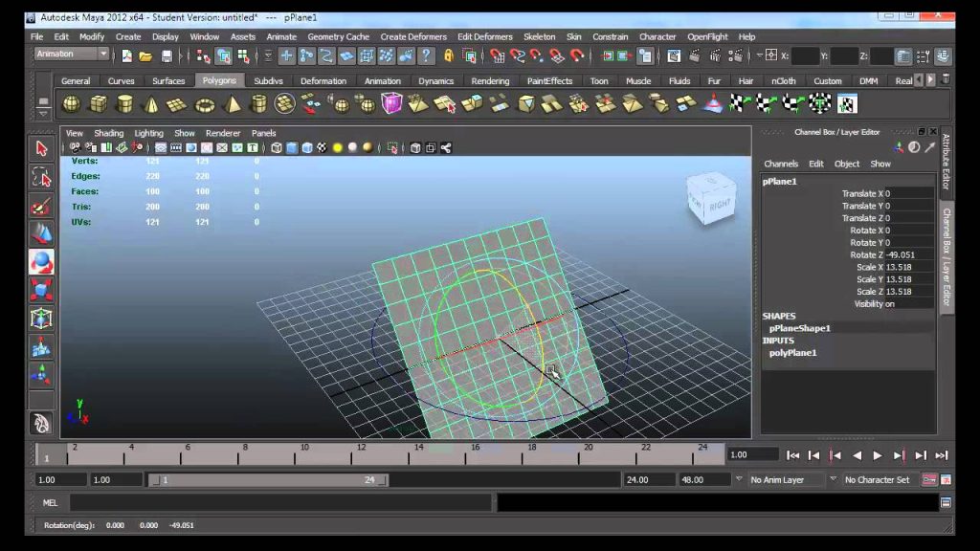Click the Open Scene folder icon
Viewport: 980px width, 551px height.
(145, 56)
